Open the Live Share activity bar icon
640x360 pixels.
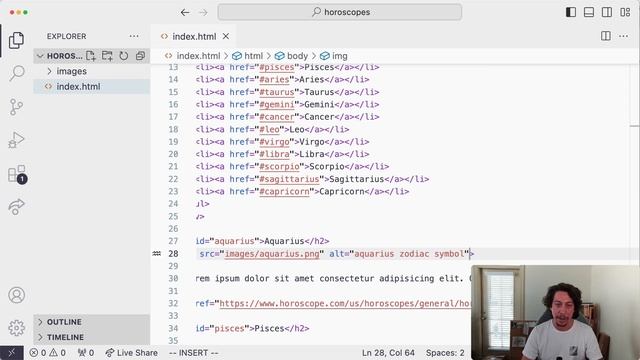click(x=16, y=207)
